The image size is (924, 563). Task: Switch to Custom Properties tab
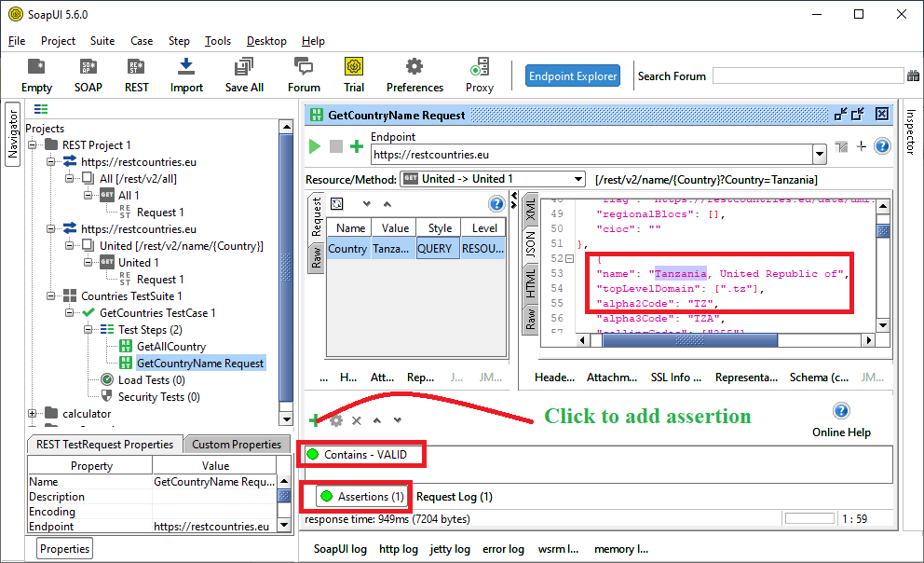click(x=237, y=445)
